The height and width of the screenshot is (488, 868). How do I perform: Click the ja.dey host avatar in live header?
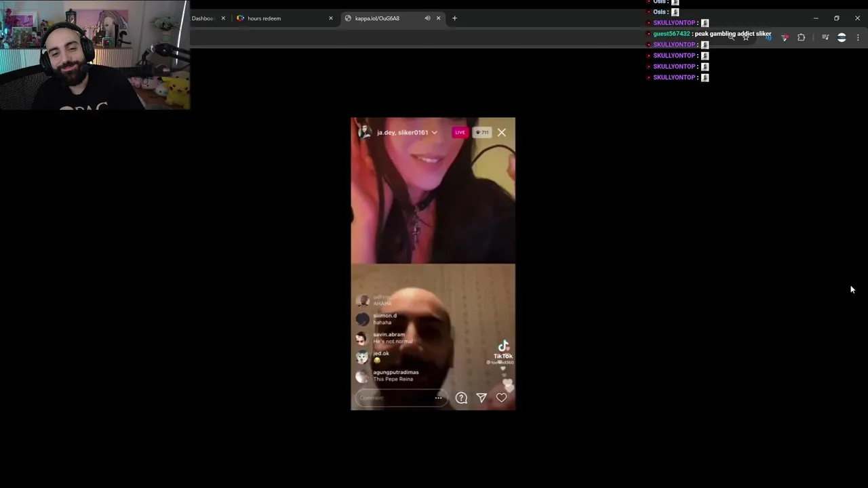coord(364,131)
